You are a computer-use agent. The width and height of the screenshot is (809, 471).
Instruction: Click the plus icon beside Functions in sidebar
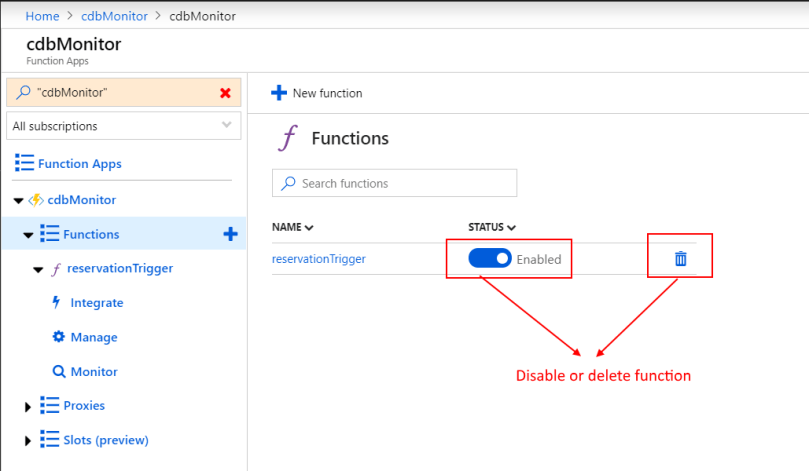[230, 234]
